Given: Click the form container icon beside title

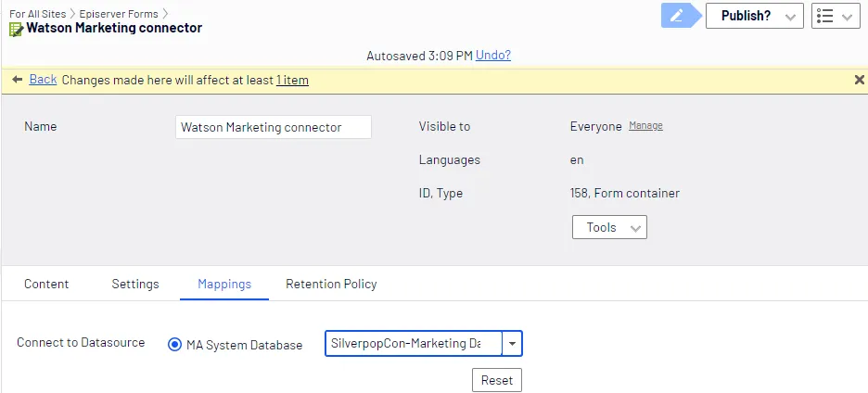Looking at the screenshot, I should (16, 29).
